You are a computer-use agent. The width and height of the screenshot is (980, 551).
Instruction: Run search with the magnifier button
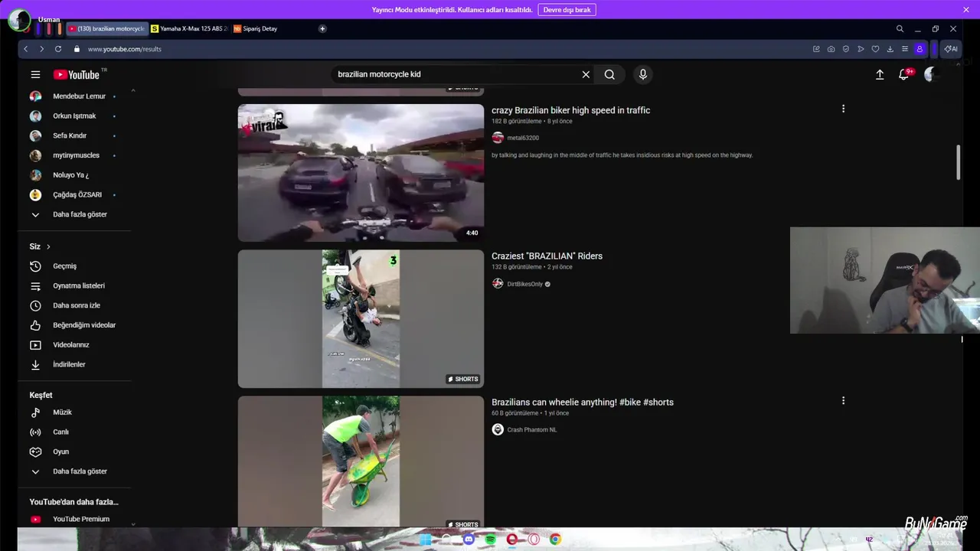[609, 74]
